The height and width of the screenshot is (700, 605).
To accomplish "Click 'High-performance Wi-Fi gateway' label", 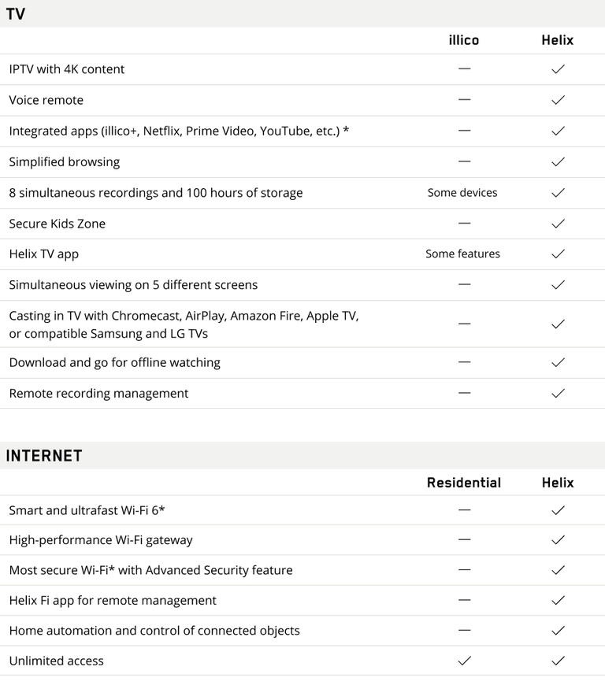I will pyautogui.click(x=101, y=540).
